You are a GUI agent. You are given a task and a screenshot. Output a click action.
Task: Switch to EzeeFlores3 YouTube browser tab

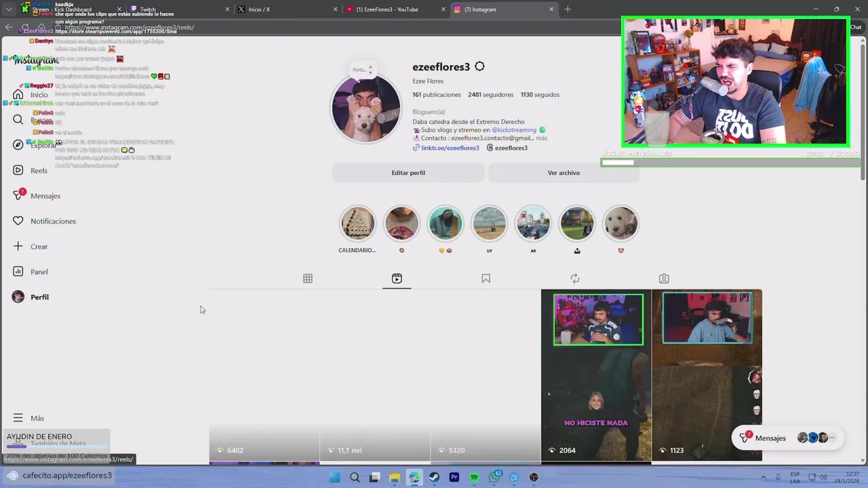[x=395, y=9]
